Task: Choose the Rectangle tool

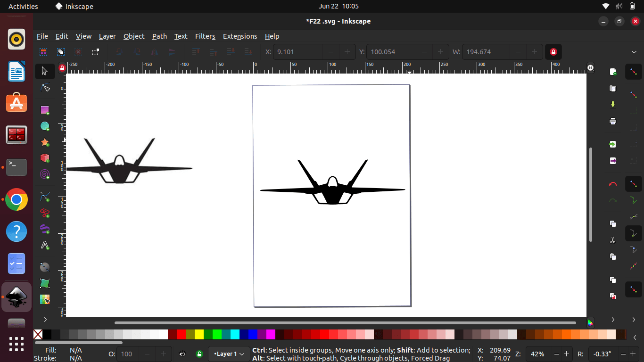Action: [x=45, y=110]
